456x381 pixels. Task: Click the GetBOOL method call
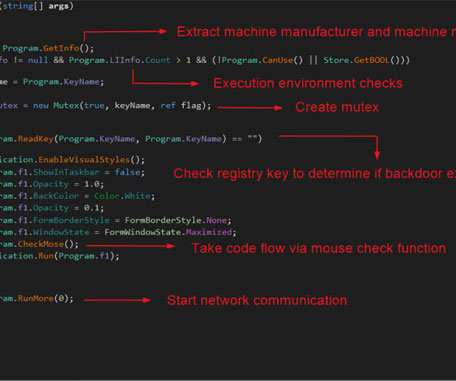[x=372, y=60]
